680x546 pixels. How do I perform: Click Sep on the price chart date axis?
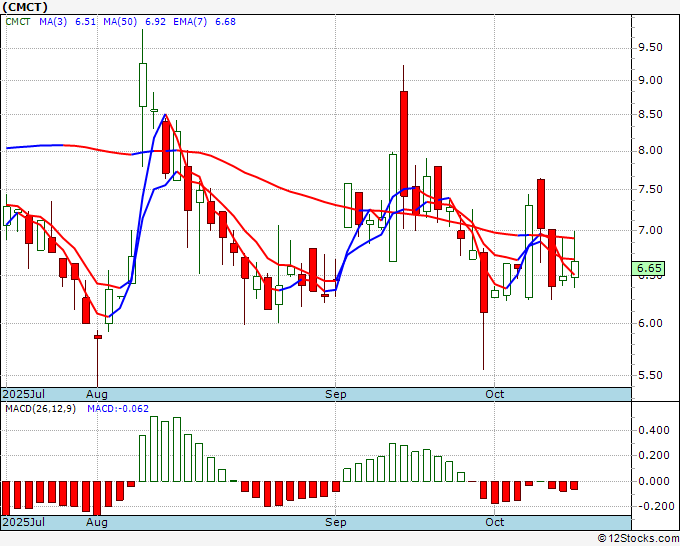pyautogui.click(x=336, y=394)
